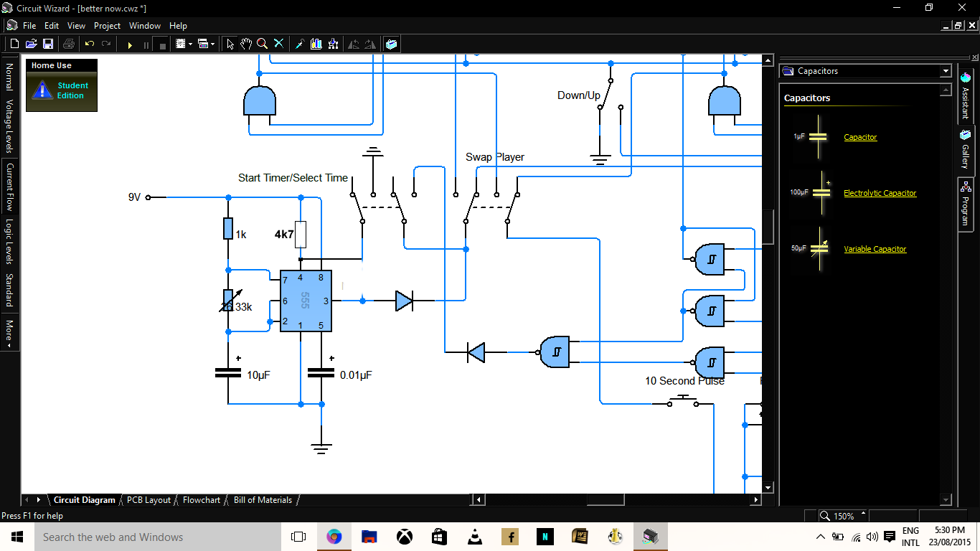The height and width of the screenshot is (551, 980).
Task: Click the Stop simulation button
Action: pyautogui.click(x=162, y=44)
